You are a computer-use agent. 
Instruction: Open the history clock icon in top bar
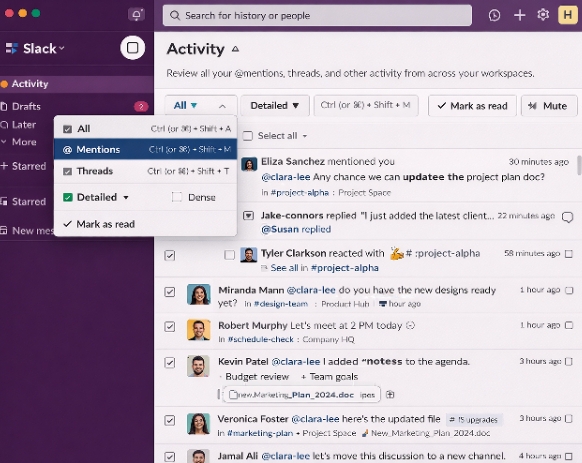coord(494,15)
